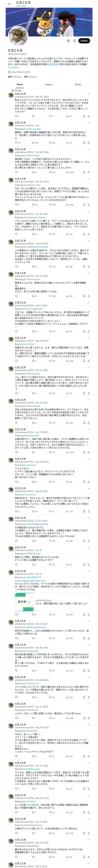Click the search icon on the profile
This screenshot has width=98, height=868.
[x=74, y=41]
